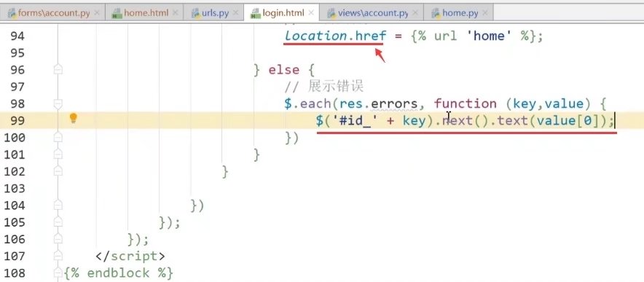
Task: Click the yellow lightbulb intention icon
Action: click(73, 118)
